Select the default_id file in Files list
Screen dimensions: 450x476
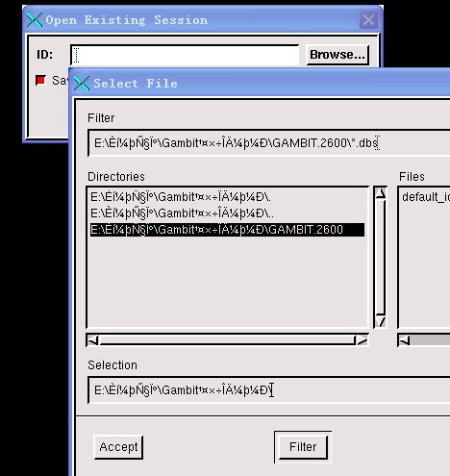click(x=426, y=197)
